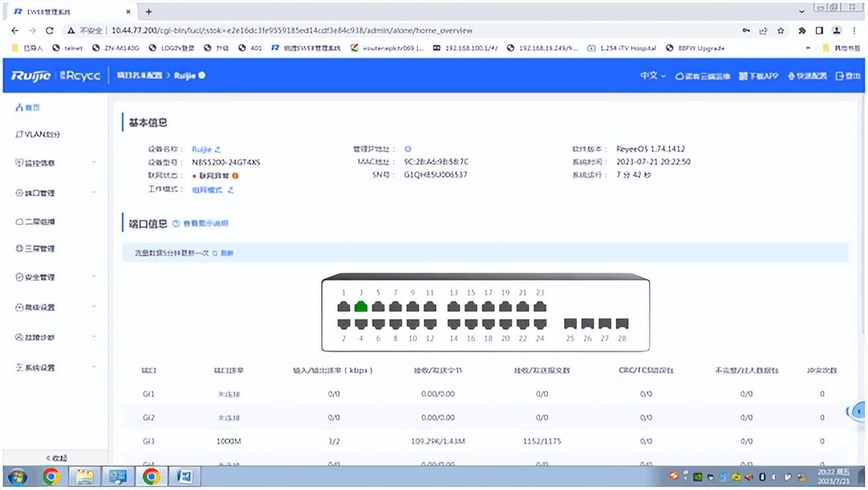Screen dimensions: 868x490
Task: Open VLAN划分 in the sidebar
Action: [38, 134]
